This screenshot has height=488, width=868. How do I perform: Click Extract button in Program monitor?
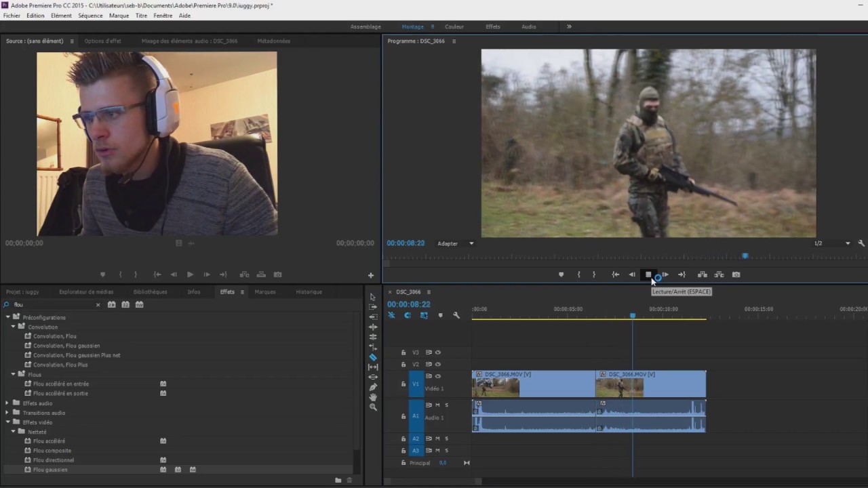pyautogui.click(x=719, y=274)
